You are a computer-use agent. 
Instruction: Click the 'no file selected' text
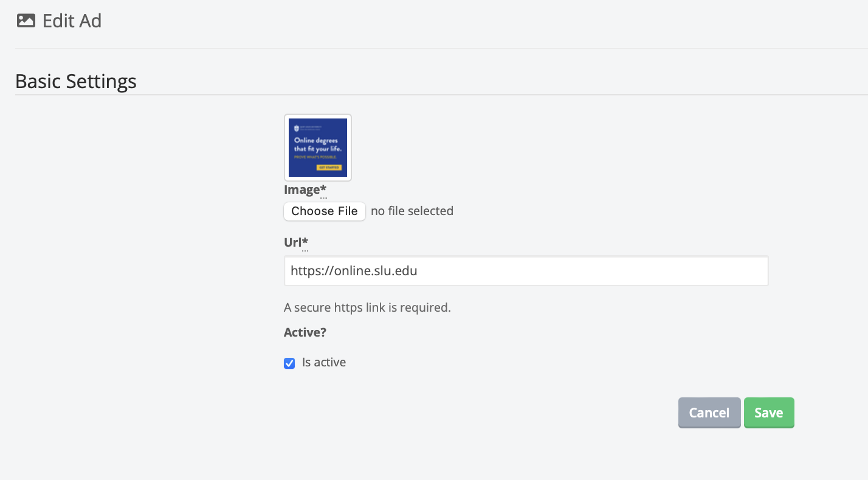pyautogui.click(x=412, y=211)
